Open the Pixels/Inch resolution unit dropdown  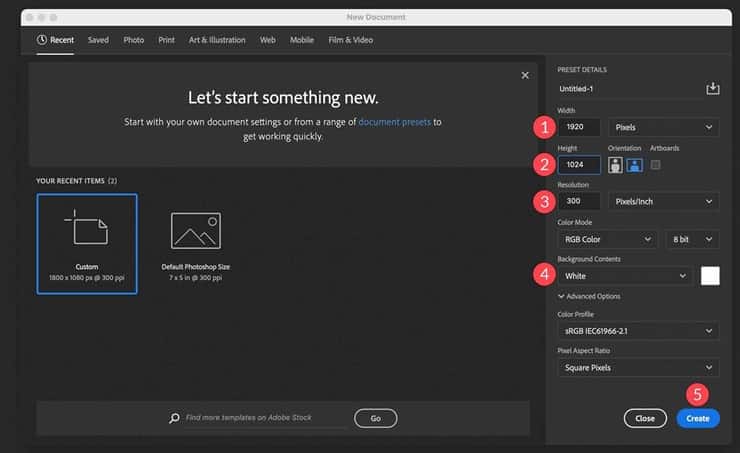pos(663,201)
